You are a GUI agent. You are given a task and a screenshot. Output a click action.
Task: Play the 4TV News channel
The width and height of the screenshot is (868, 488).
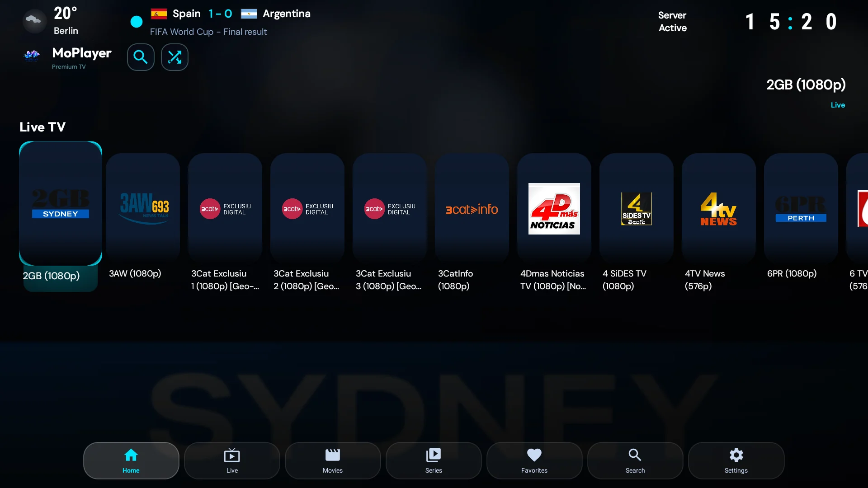719,208
